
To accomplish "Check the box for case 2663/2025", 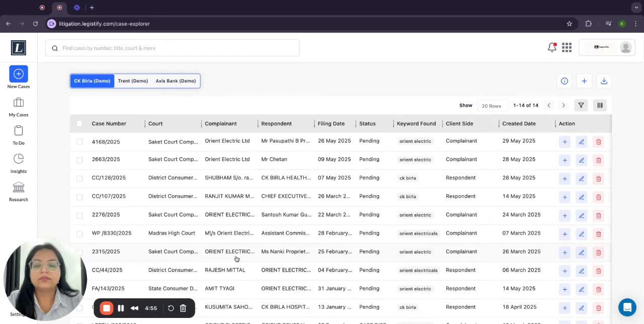I will coord(79,160).
